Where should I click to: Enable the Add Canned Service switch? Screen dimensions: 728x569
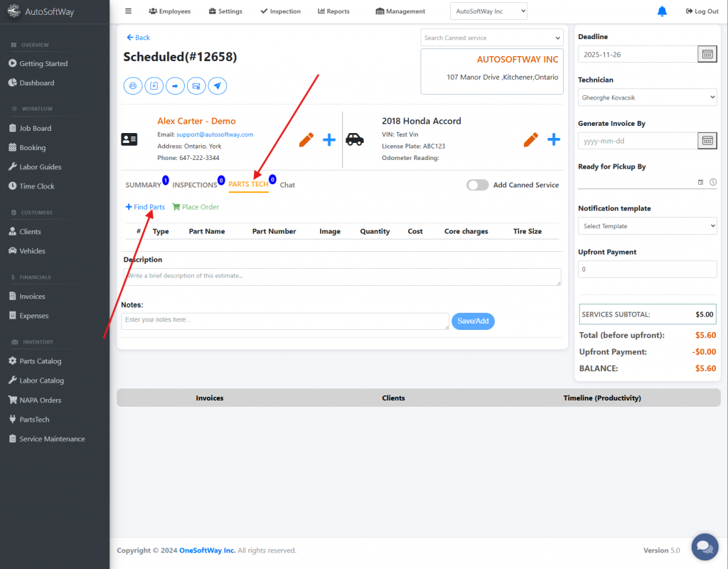click(477, 185)
